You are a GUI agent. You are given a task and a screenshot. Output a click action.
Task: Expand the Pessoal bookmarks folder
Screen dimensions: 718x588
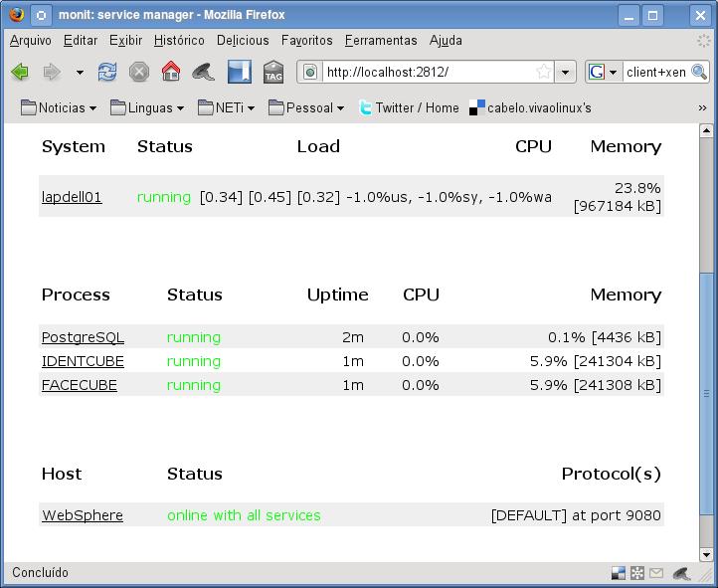tap(306, 107)
